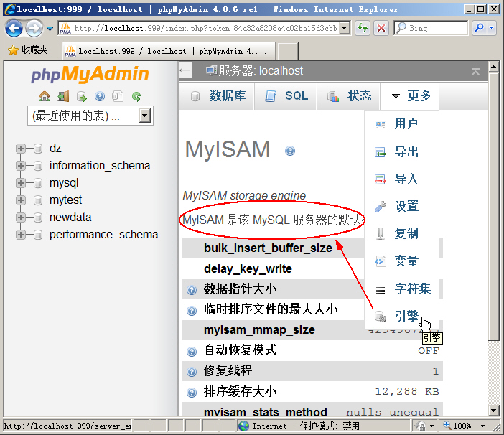This screenshot has height=435, width=504.
Task: Expand the mysql database tree node
Action: (20, 183)
